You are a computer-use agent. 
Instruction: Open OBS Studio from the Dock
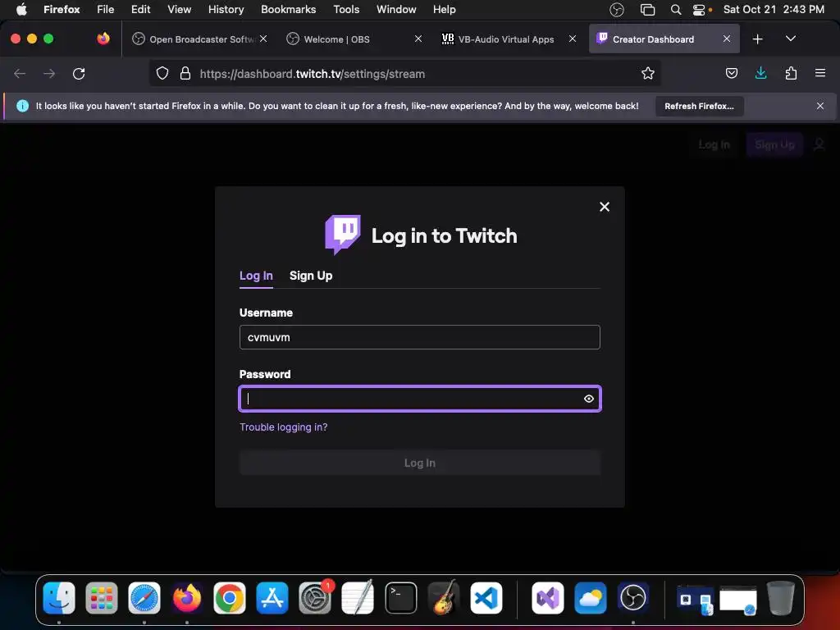pos(633,597)
